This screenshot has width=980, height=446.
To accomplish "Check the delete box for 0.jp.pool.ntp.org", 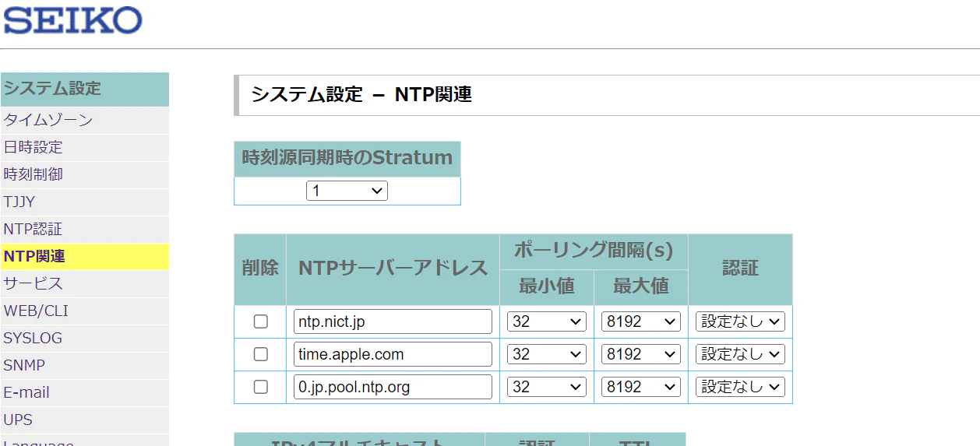I will click(x=261, y=387).
